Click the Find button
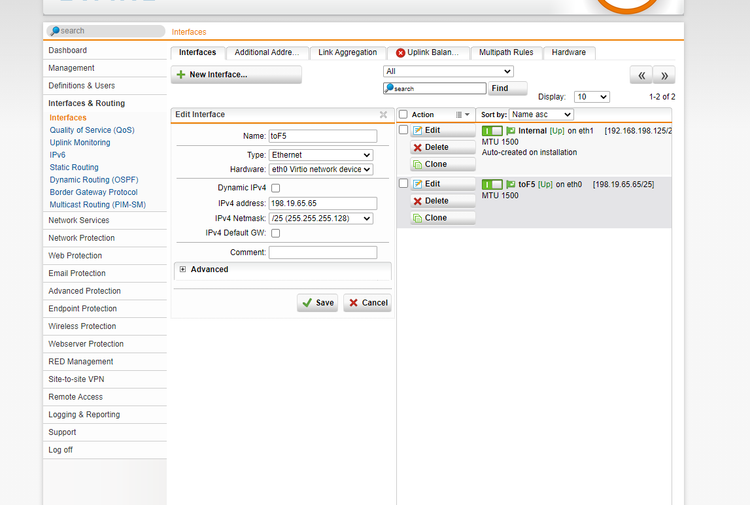This screenshot has width=750, height=505. pos(507,88)
